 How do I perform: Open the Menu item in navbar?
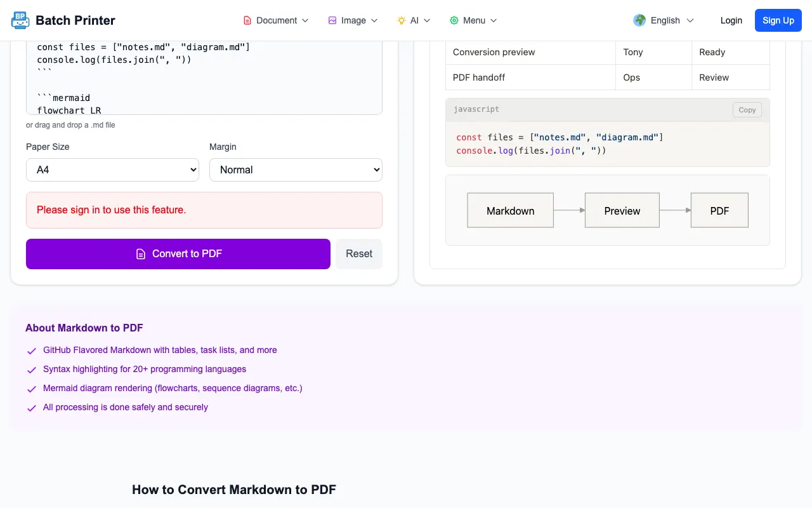(x=474, y=20)
